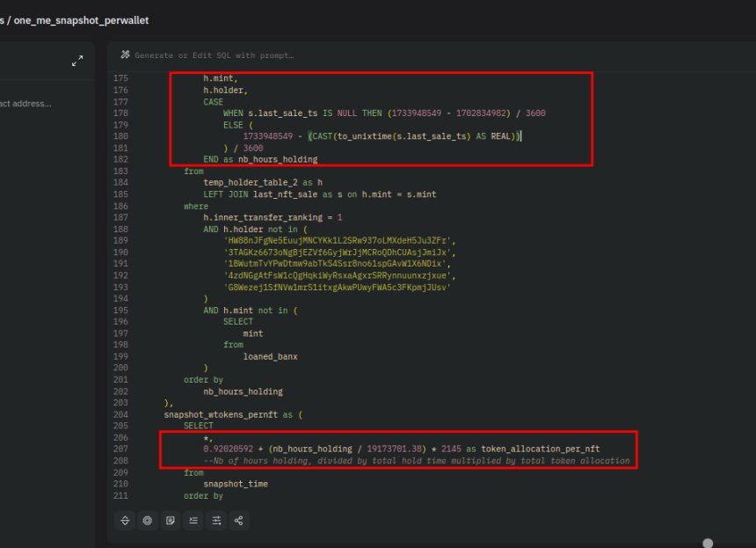This screenshot has height=548, width=756.
Task: Click '0.92020592' number on line 207
Action: tap(228, 449)
